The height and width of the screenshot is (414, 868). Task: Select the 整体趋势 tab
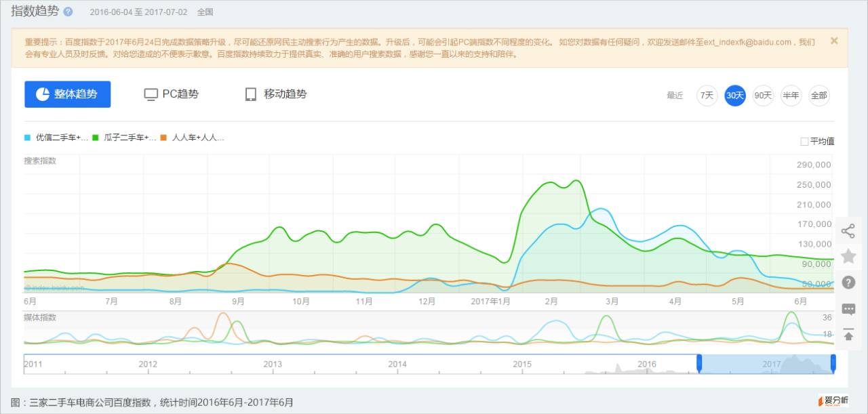click(x=68, y=94)
